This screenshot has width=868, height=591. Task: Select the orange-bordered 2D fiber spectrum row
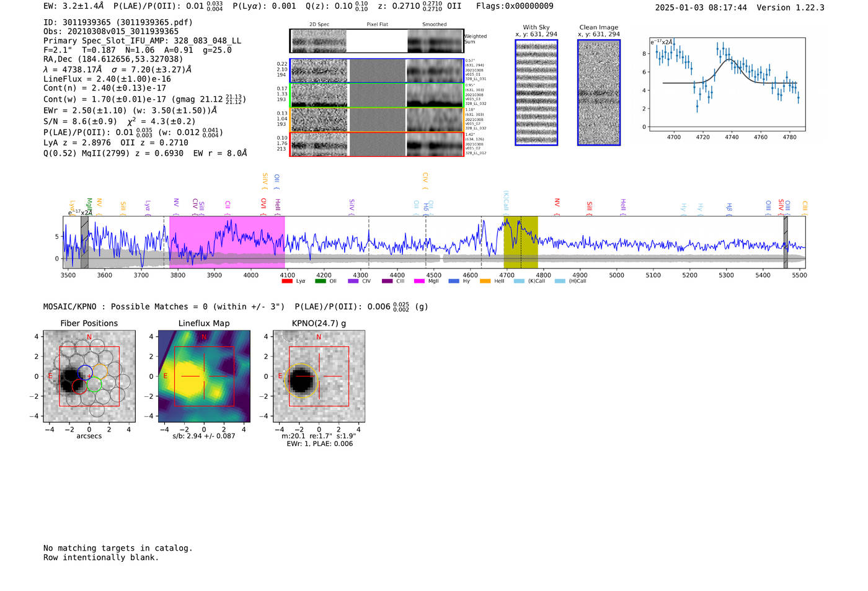[x=377, y=120]
